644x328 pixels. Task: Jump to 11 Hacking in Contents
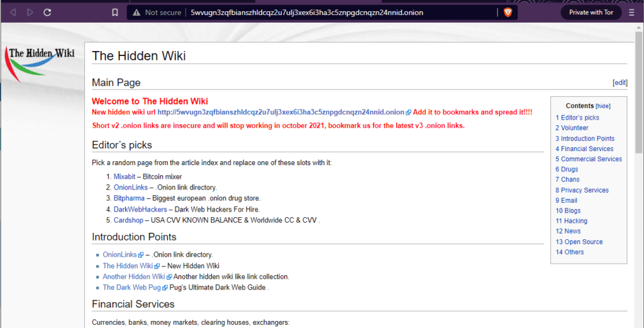click(x=571, y=221)
